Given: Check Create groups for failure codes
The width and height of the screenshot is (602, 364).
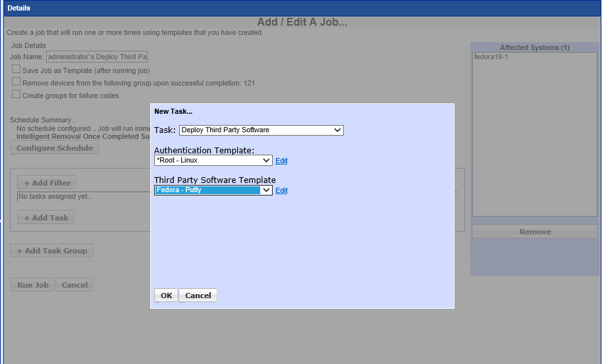Looking at the screenshot, I should [x=16, y=95].
